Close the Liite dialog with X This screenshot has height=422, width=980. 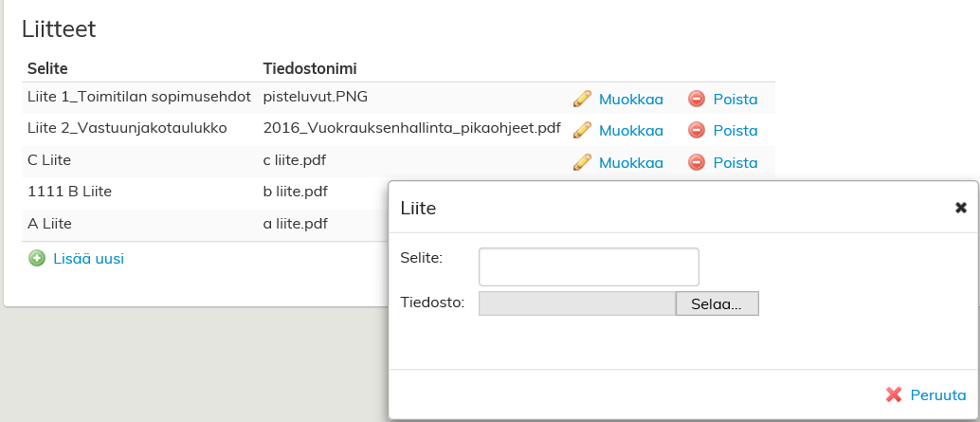[x=960, y=207]
